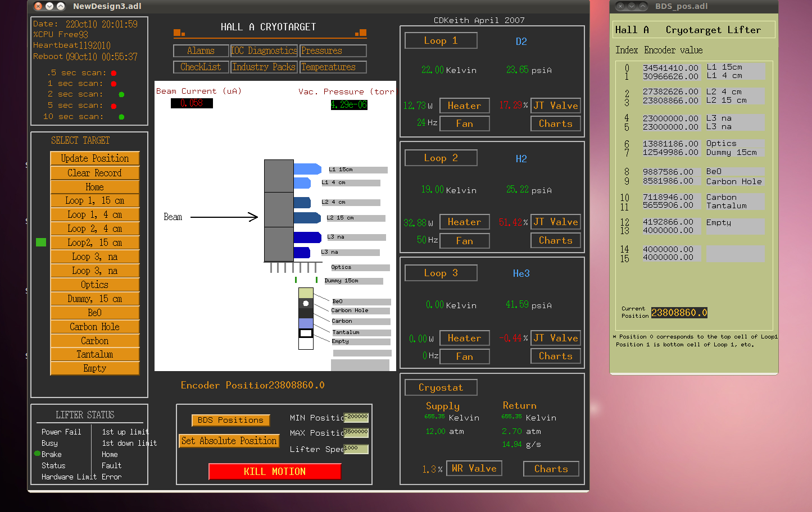812x512 pixels.
Task: Click Update Position button
Action: [95, 158]
